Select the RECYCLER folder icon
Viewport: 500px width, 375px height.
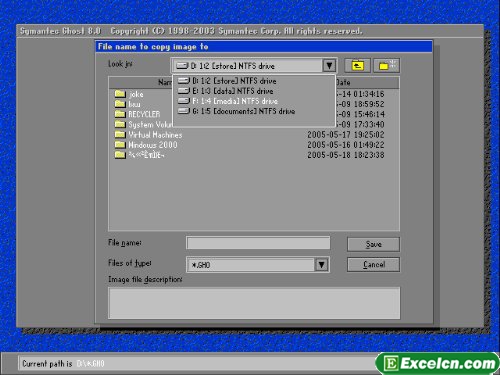point(120,114)
